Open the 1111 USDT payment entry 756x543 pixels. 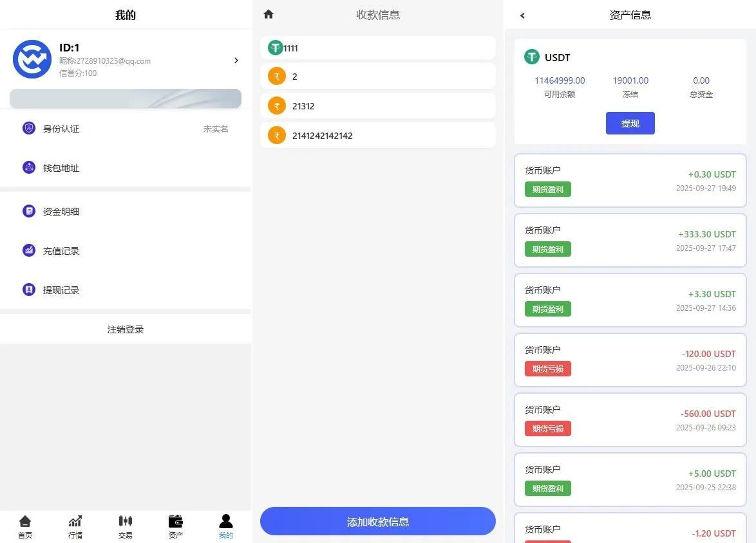[x=378, y=48]
